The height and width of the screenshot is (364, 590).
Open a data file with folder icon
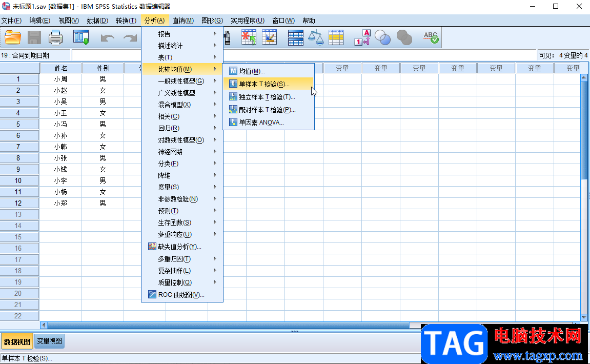tap(13, 37)
